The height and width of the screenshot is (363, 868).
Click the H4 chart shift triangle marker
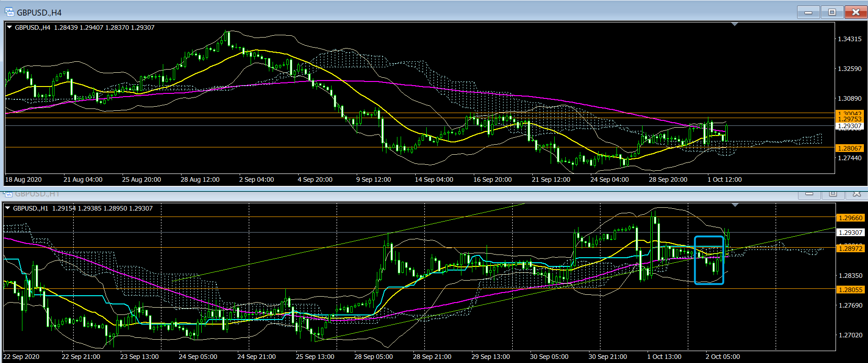point(734,24)
